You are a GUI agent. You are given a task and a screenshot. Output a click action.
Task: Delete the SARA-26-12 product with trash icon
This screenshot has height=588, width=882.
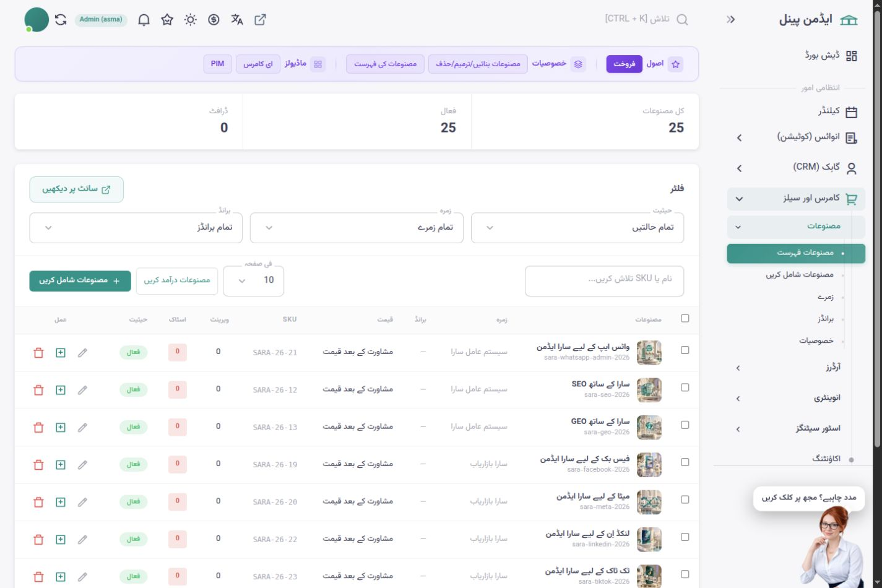(38, 390)
